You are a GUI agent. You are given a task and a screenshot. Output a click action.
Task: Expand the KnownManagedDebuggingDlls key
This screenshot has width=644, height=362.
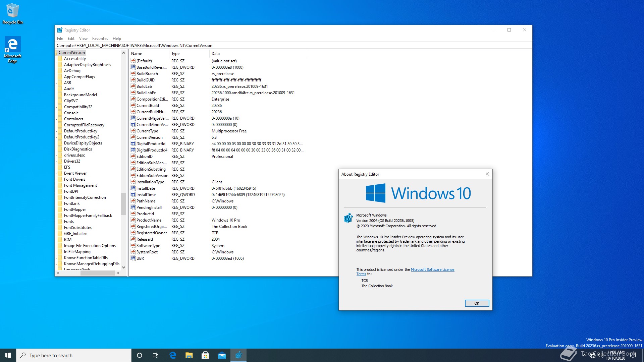tap(56, 264)
